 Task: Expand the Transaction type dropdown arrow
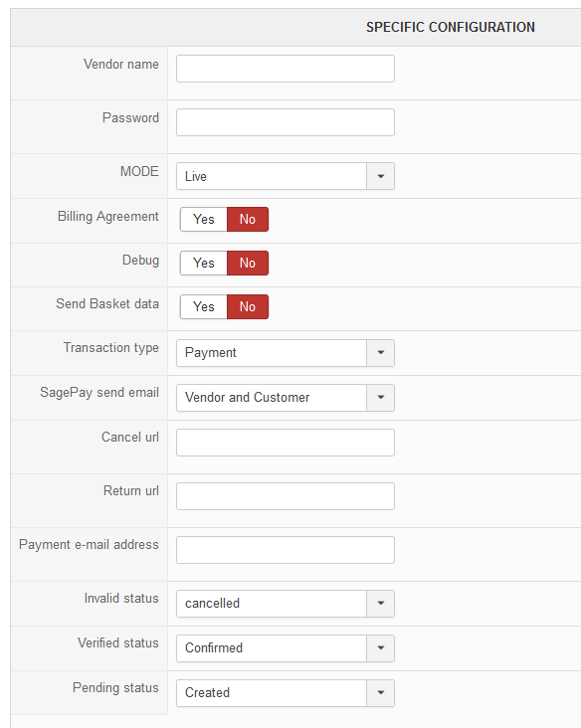coord(380,353)
